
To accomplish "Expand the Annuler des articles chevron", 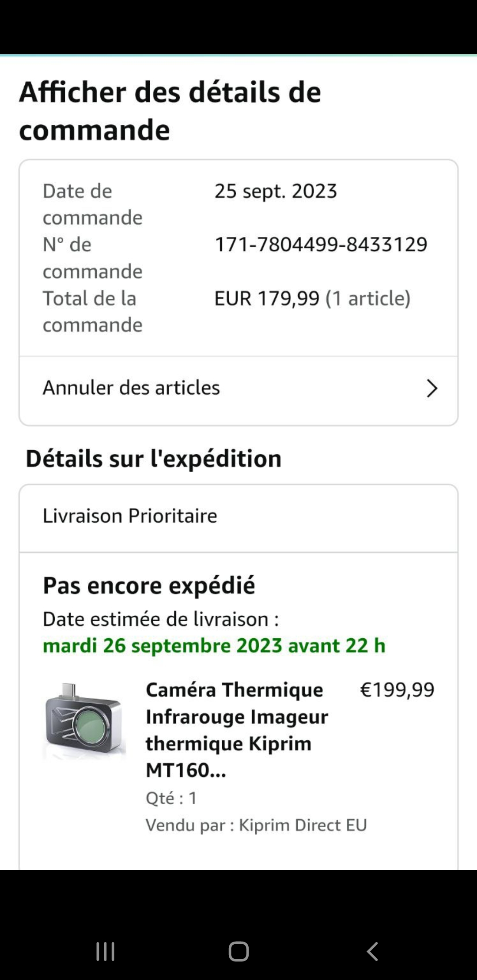I will [432, 388].
